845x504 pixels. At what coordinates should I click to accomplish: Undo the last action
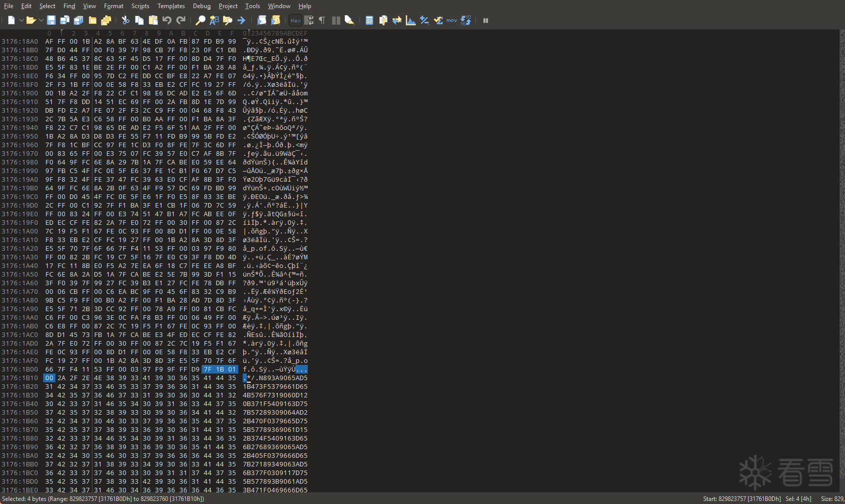click(x=167, y=20)
